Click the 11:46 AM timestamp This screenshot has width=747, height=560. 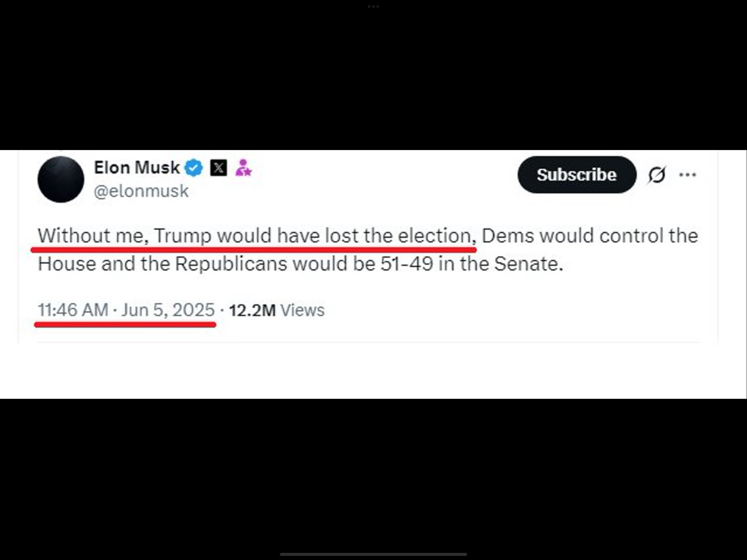pos(73,310)
